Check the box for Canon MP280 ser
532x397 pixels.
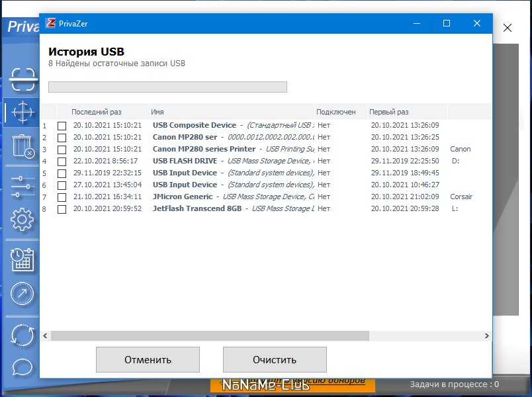(62, 138)
